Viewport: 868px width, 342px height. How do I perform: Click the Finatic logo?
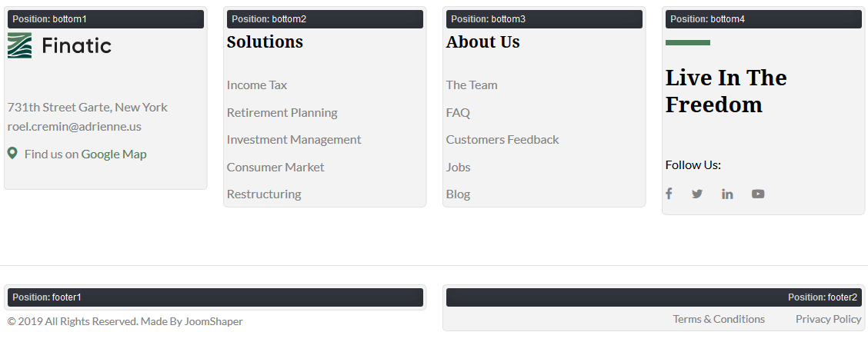pyautogui.click(x=59, y=46)
